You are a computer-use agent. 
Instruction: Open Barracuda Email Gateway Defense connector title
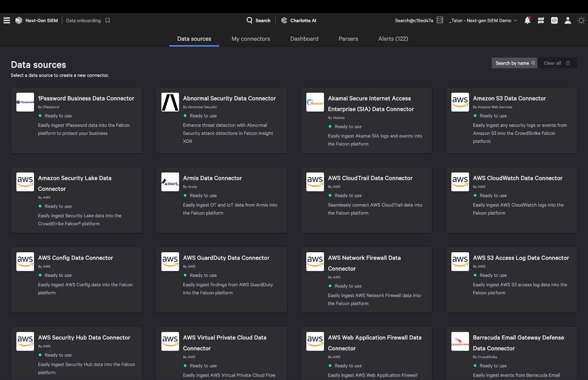pyautogui.click(x=518, y=343)
